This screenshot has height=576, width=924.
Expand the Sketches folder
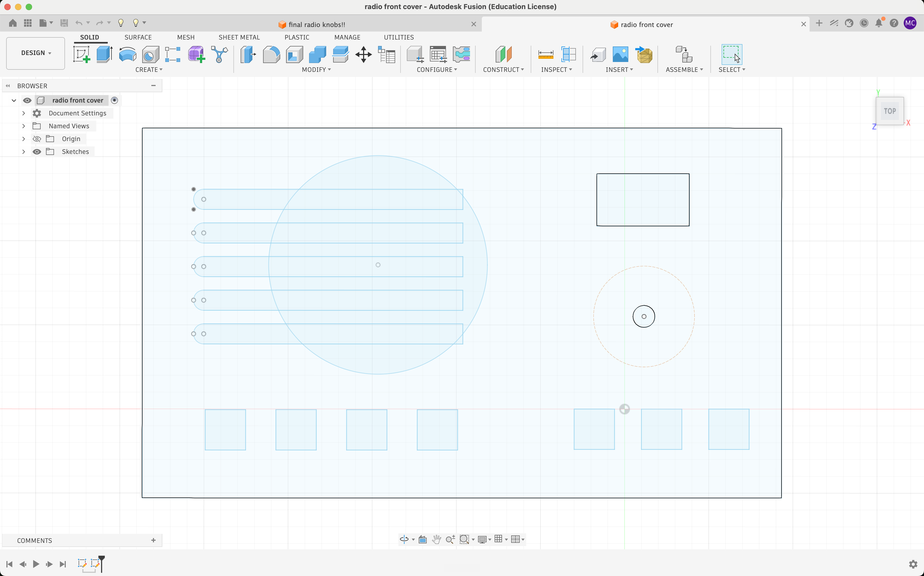(x=24, y=152)
